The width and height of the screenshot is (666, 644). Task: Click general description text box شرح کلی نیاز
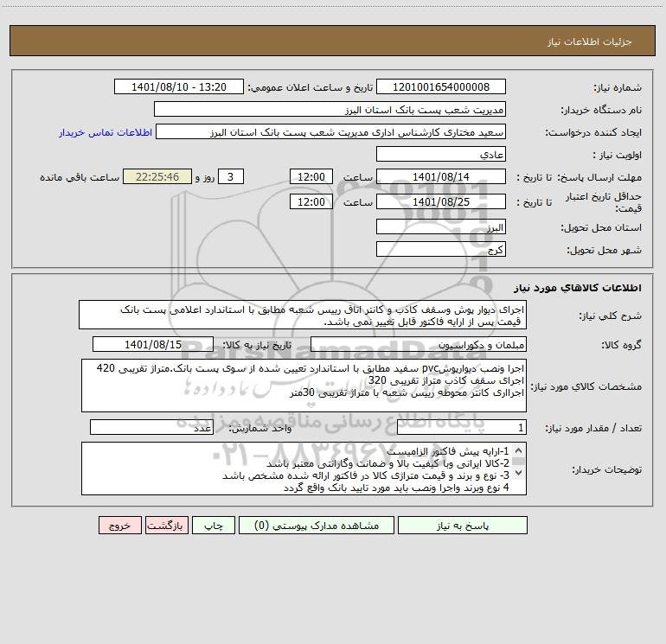(303, 315)
